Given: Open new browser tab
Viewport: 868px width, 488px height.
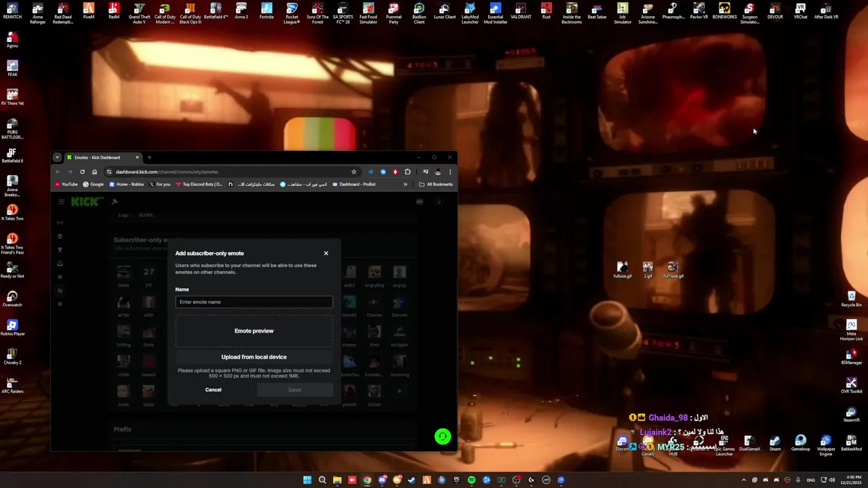Looking at the screenshot, I should point(149,157).
